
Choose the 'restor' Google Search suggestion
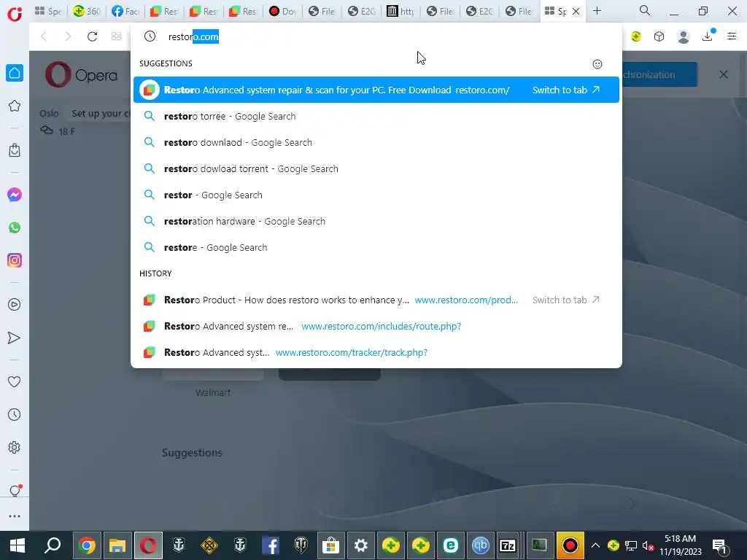(376, 195)
